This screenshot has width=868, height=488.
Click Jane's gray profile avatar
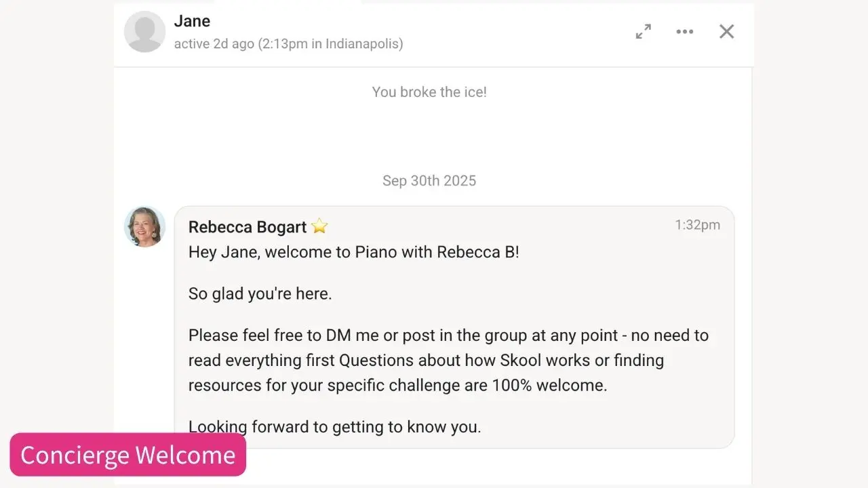pyautogui.click(x=144, y=32)
